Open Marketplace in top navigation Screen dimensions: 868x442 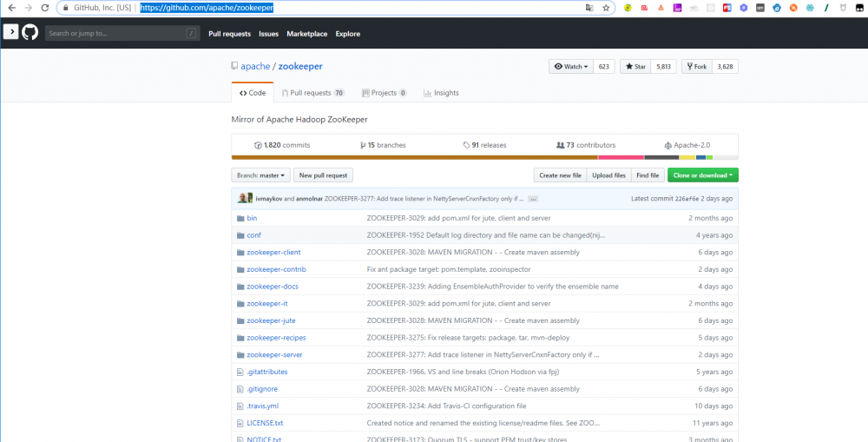coord(306,34)
